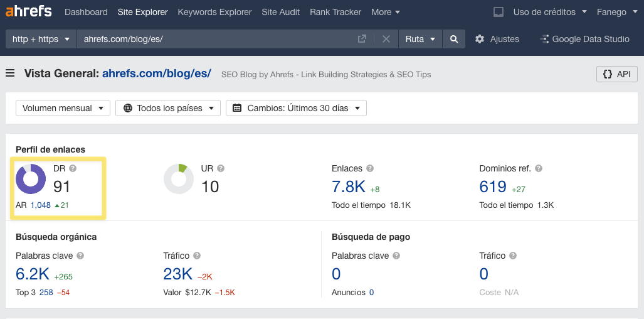Click the URL input field
644x319 pixels.
click(x=213, y=39)
